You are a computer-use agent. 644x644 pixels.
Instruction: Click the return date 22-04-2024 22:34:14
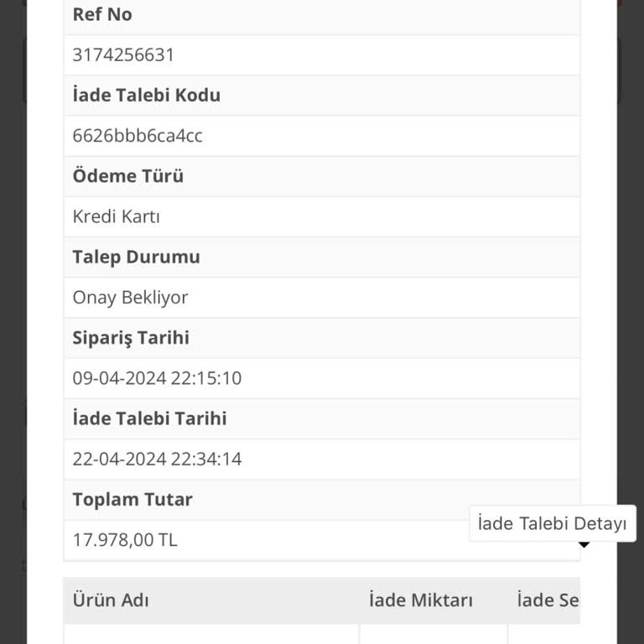(x=157, y=459)
